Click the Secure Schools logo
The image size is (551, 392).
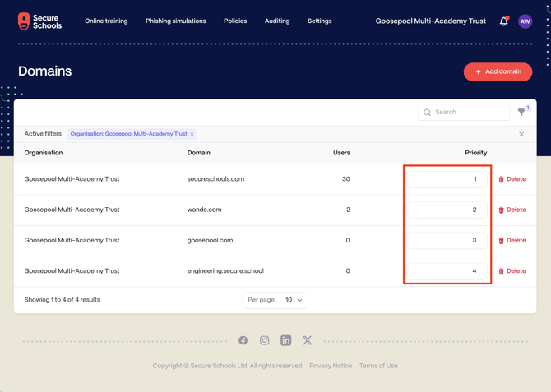pos(39,21)
